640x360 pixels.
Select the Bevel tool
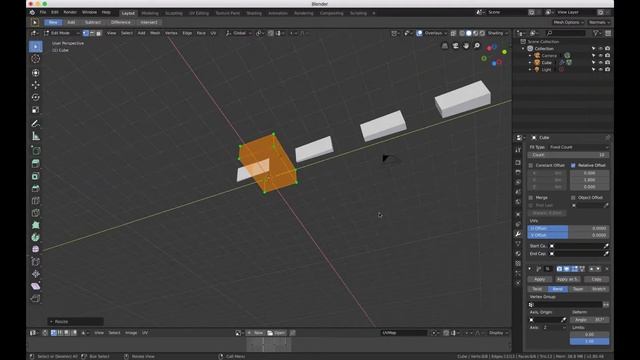(36, 189)
